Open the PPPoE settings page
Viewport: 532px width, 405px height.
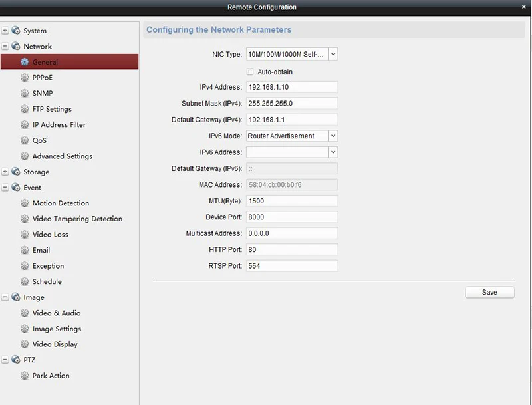pyautogui.click(x=43, y=78)
